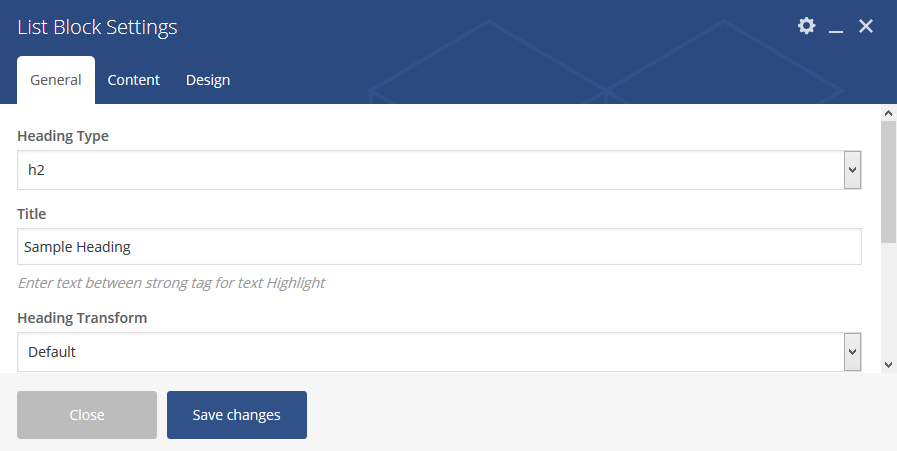Click the strong tag hint text
Viewport: 897px width, 451px height.
click(171, 283)
